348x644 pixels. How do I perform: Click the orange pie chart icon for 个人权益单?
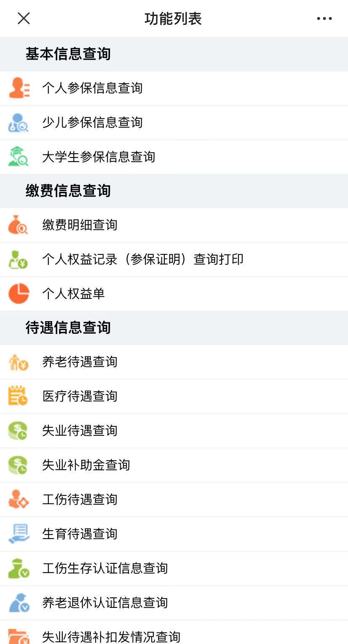(19, 293)
